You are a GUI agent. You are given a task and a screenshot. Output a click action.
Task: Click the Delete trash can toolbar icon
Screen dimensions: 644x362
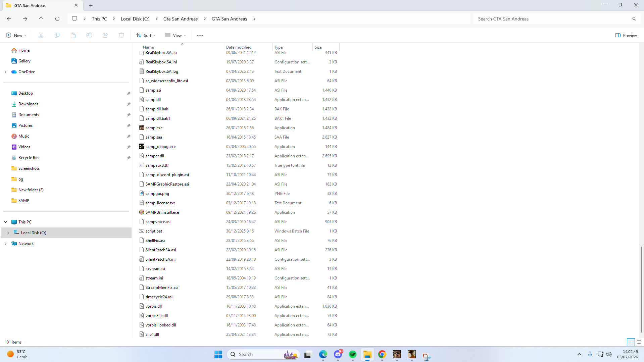(x=121, y=35)
